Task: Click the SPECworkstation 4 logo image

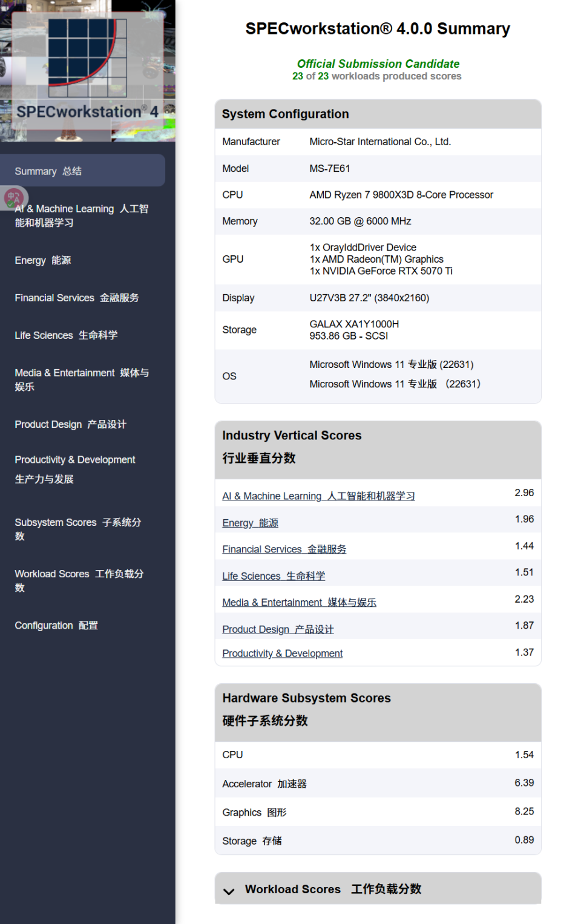Action: point(88,71)
